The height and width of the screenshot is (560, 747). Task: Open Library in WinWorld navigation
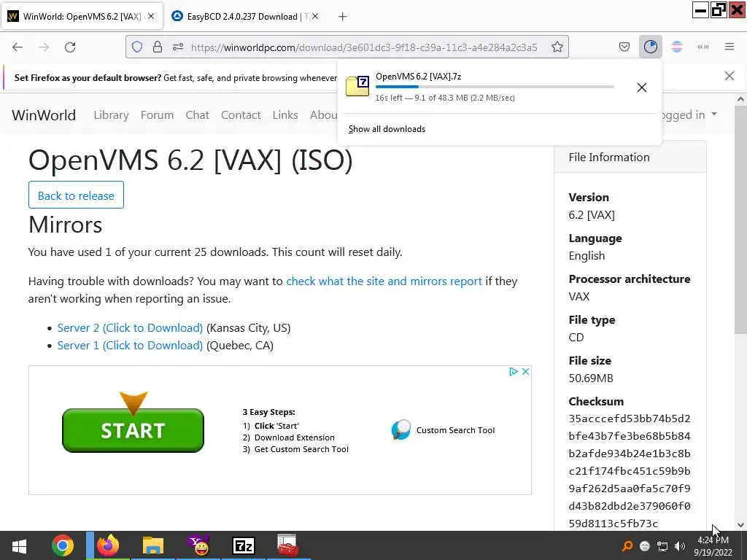(111, 115)
